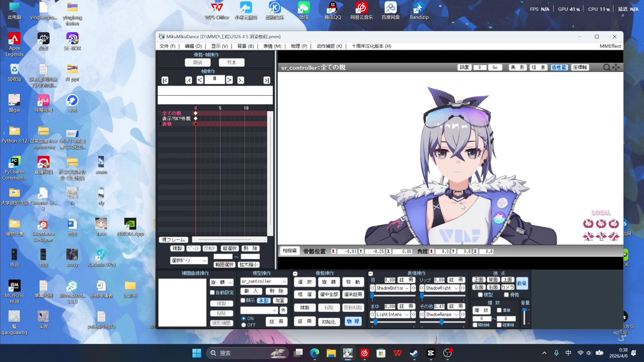This screenshot has height=362, width=644.
Task: Tick the 模型 checkbox under viewpoint
Action: 480,295
